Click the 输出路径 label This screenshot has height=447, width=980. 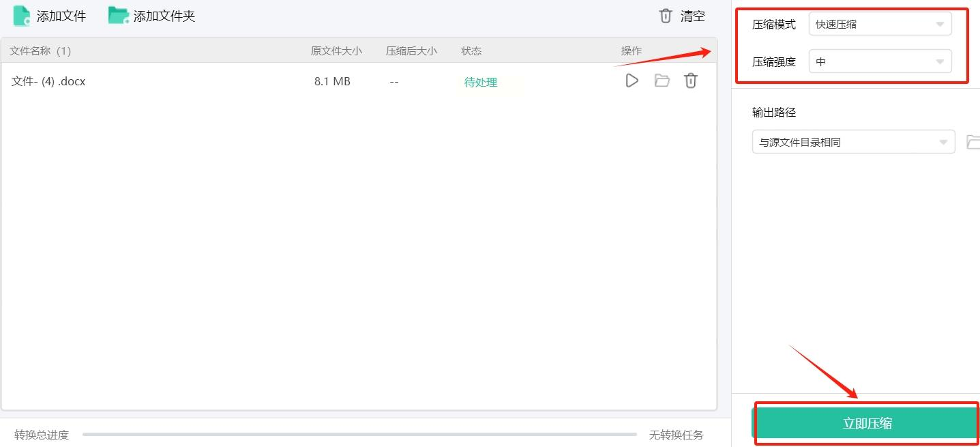point(774,113)
